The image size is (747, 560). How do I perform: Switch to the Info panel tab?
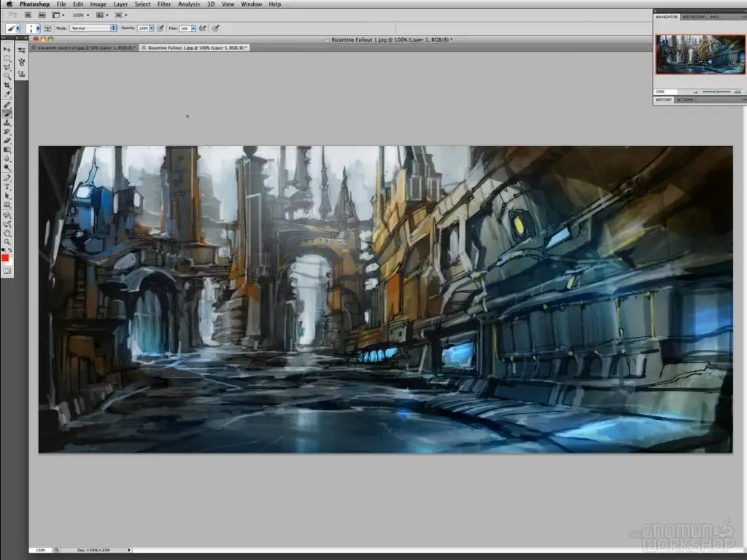pos(714,17)
